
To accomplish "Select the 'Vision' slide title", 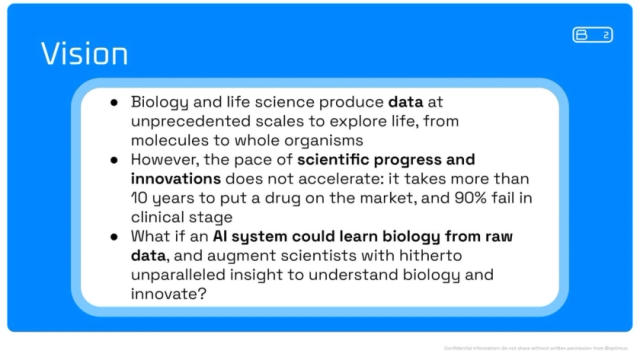I will point(84,53).
